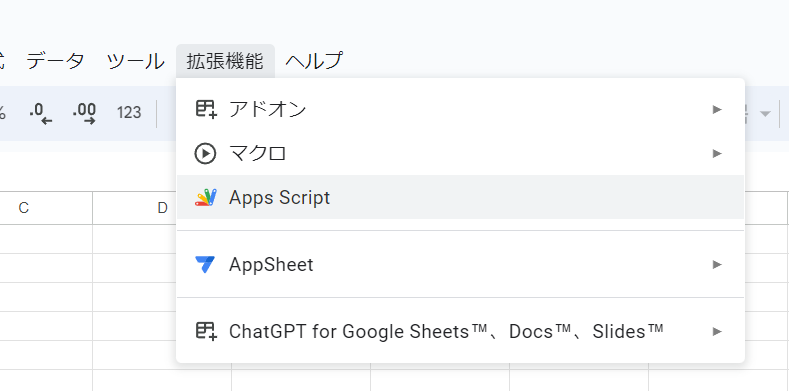Viewport: 789px width, 391px height.
Task: Click the blue AppSheet logo icon
Action: [x=205, y=264]
